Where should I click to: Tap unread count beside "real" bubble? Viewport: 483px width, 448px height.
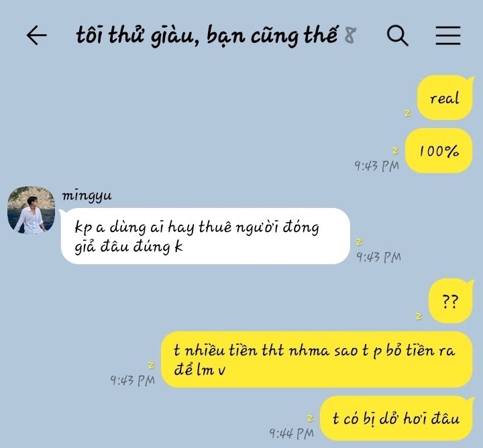pos(408,113)
